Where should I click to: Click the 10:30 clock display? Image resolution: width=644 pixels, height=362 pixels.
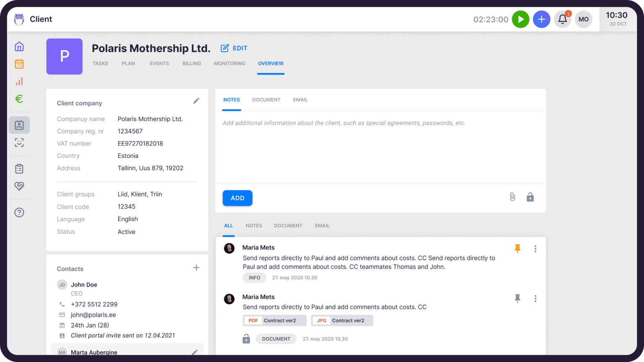[x=617, y=15]
